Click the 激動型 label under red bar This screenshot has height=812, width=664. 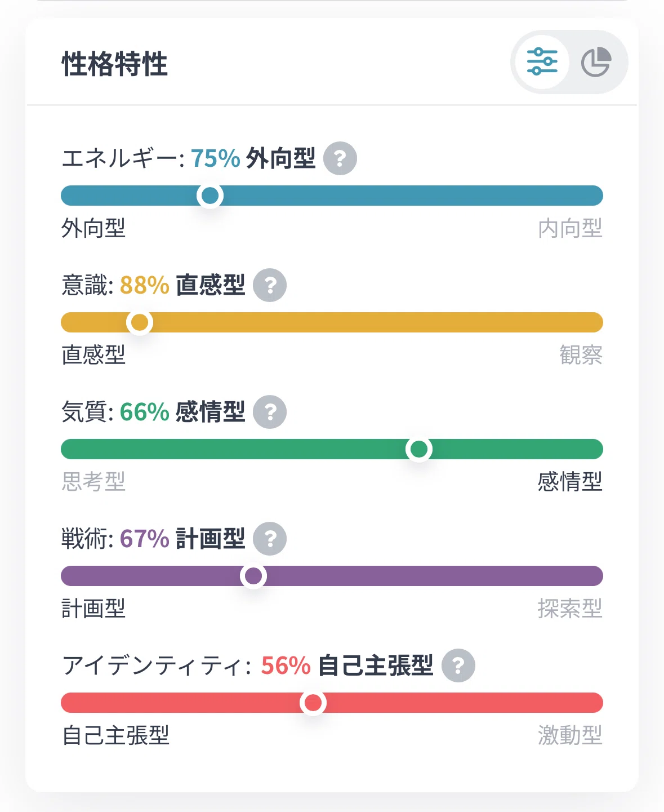(570, 735)
